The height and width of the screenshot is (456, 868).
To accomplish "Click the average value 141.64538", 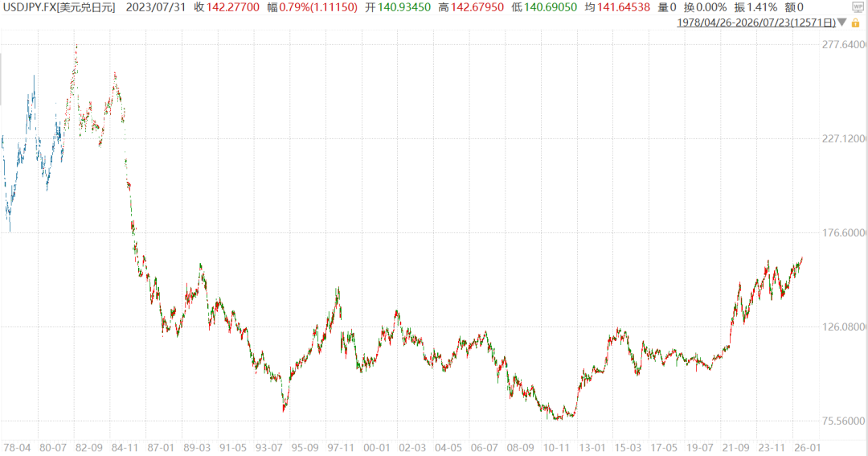I will coord(624,7).
